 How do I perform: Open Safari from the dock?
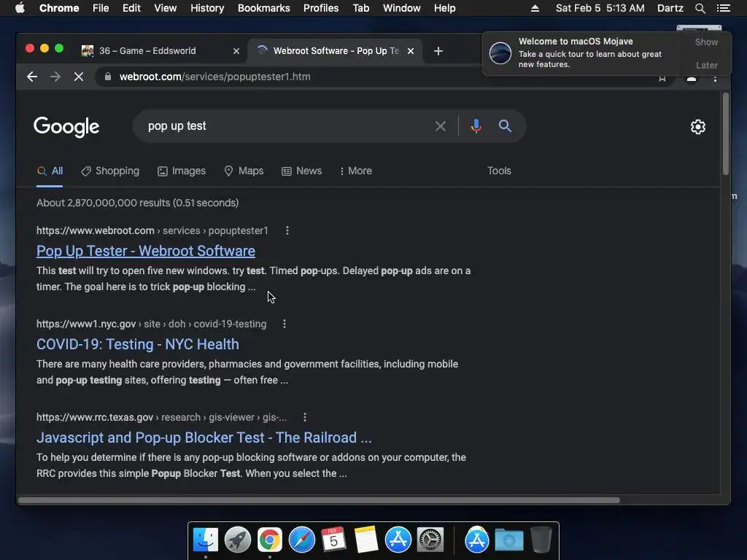(302, 540)
